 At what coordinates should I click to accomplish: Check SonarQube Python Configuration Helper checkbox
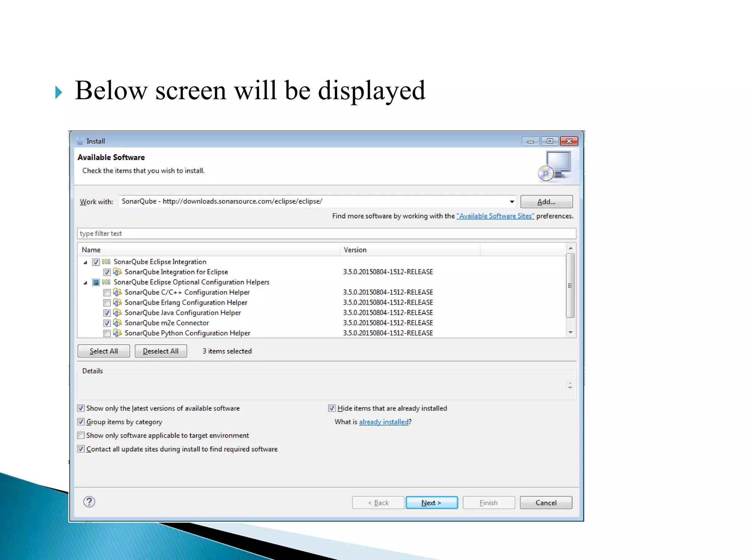click(x=107, y=334)
